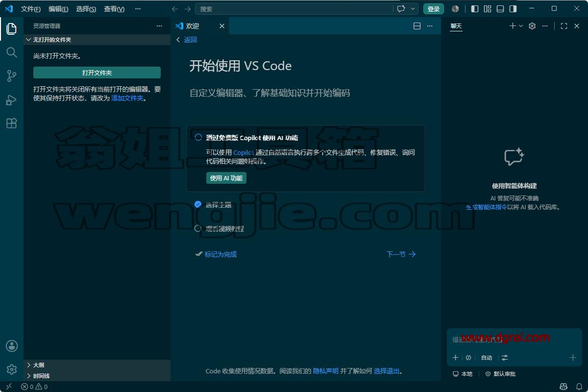Select the 观看视频教程 step
Image resolution: width=588 pixels, height=392 pixels.
[219, 228]
